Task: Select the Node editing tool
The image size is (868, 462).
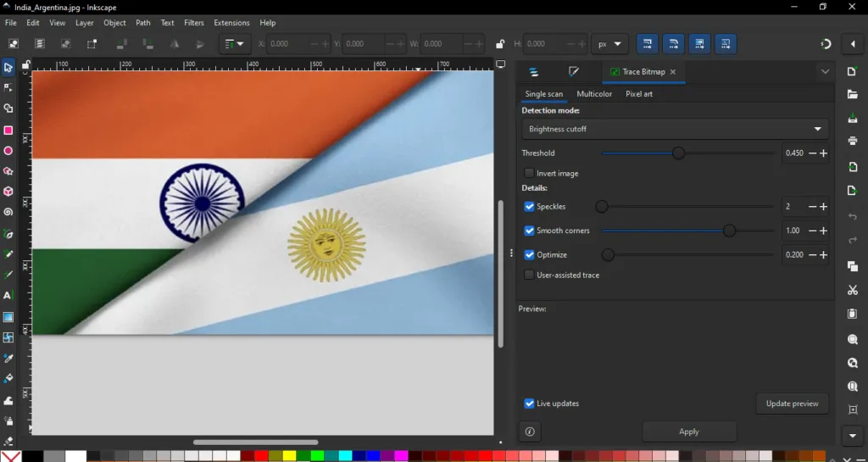Action: (x=8, y=88)
